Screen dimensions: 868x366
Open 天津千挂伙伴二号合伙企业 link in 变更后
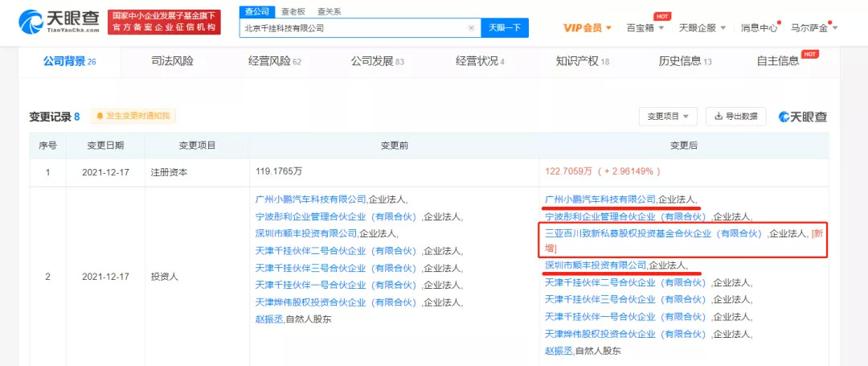coord(625,283)
